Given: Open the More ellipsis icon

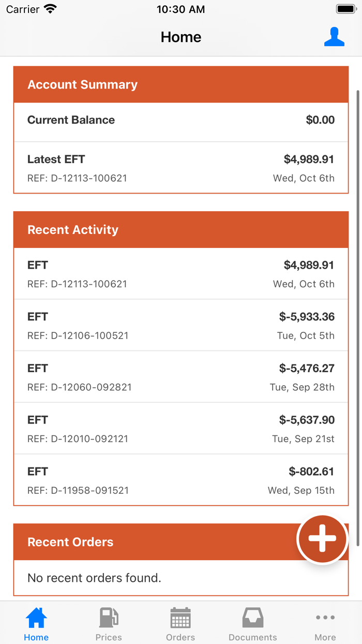Looking at the screenshot, I should tap(325, 617).
